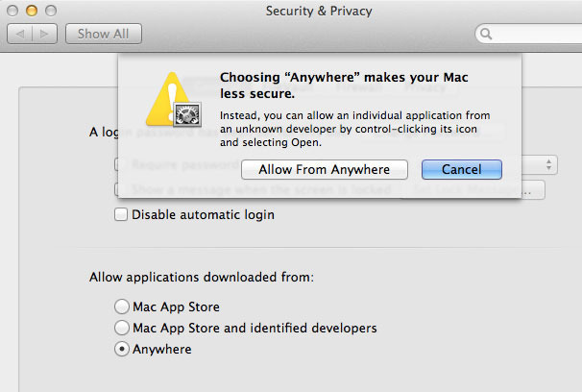Toggle Show a message when locked checkbox
The height and width of the screenshot is (392, 582).
coord(121,189)
